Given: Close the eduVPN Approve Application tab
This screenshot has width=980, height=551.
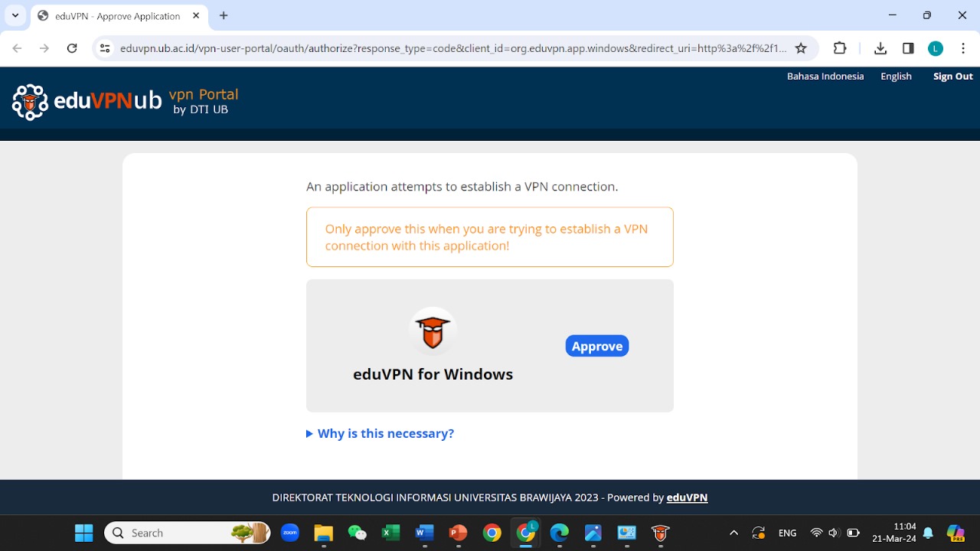Looking at the screenshot, I should (196, 15).
